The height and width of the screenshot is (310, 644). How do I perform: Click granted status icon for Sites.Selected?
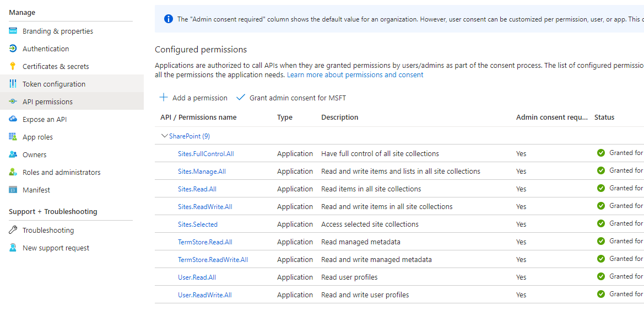(601, 223)
